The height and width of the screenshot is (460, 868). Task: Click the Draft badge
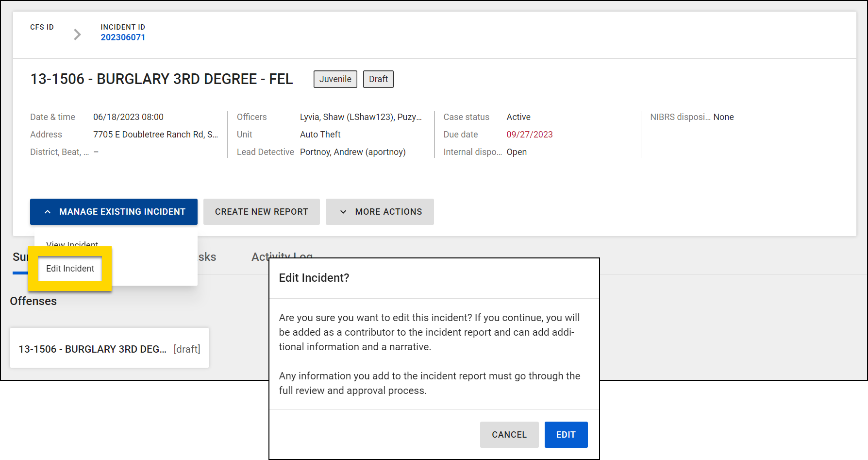[378, 79]
